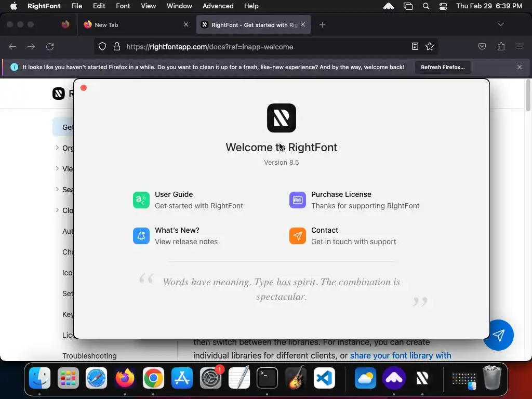This screenshot has width=532, height=399.
Task: Open Pocket save icon in Firefox toolbar
Action: 482,46
